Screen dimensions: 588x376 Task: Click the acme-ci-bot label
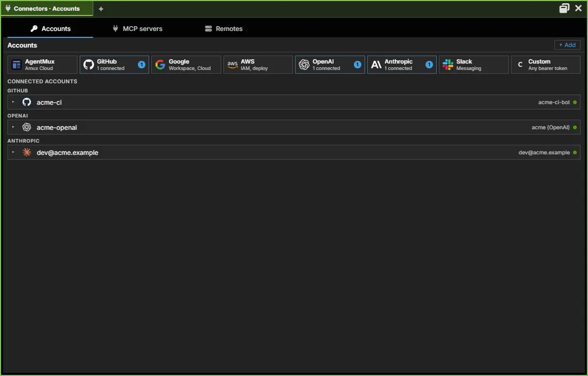click(554, 102)
